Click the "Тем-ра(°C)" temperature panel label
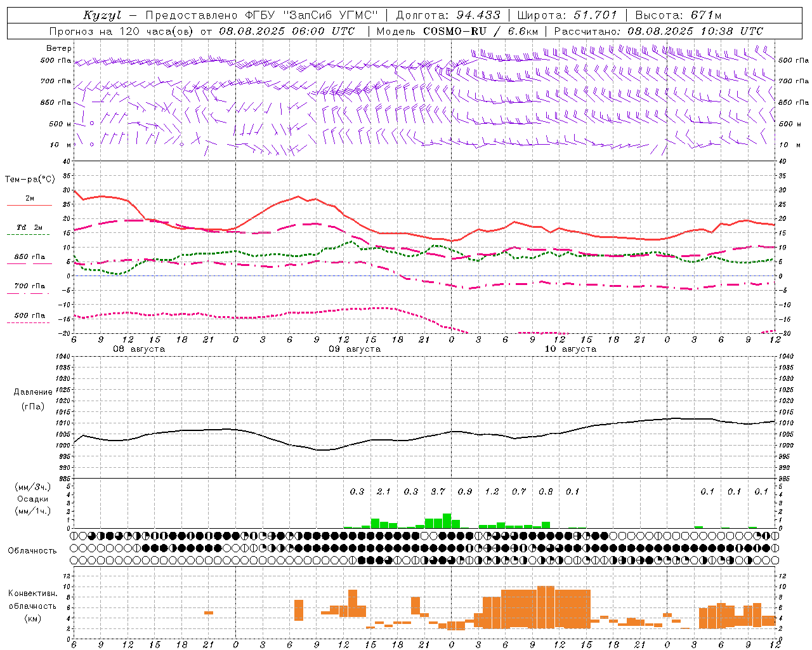 (x=30, y=180)
